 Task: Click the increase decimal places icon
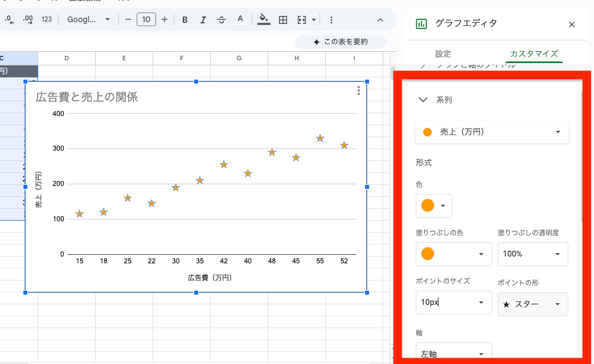[x=27, y=19]
